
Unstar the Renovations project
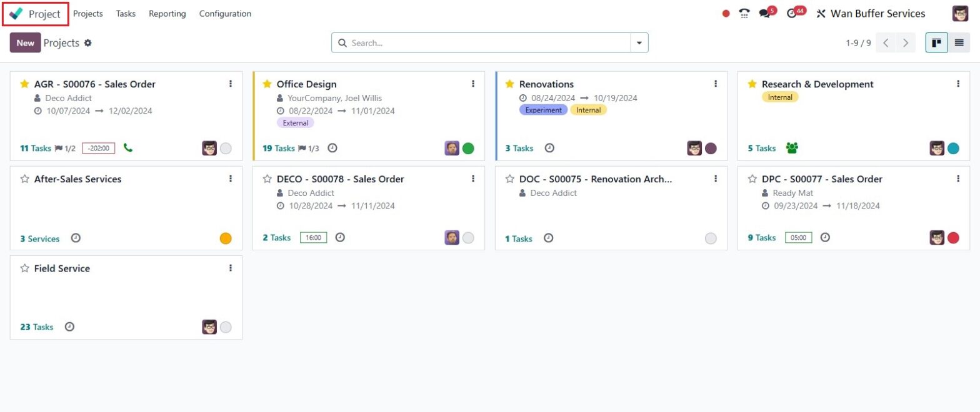tap(508, 84)
